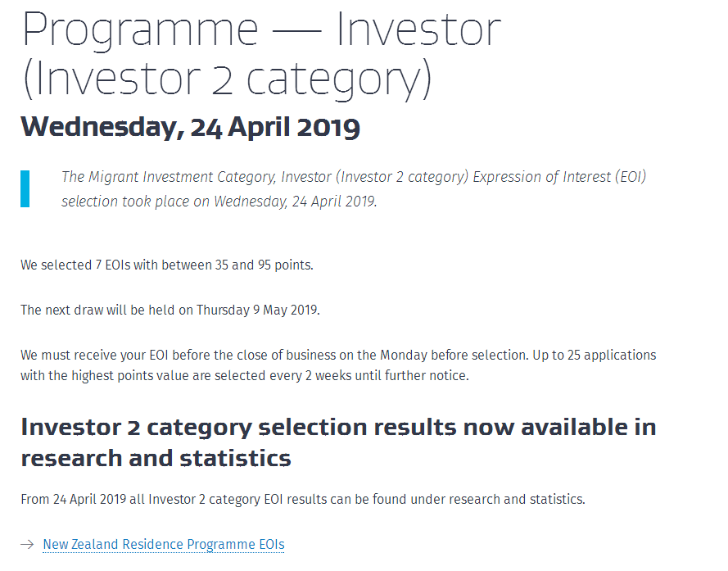Click 'Expression of Interest (EOI)' italic text
The width and height of the screenshot is (728, 571).
coord(559,177)
